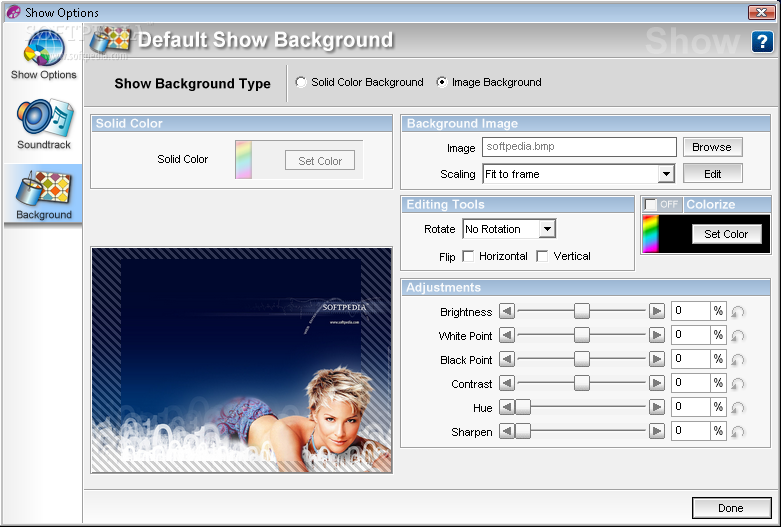Click the Colorize rainbow color swatch
The image size is (781, 527).
651,234
